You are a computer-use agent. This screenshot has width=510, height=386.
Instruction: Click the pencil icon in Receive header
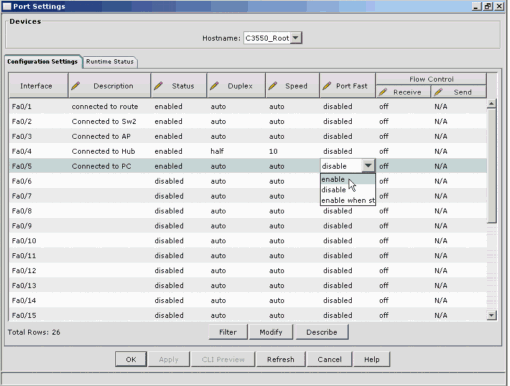383,92
